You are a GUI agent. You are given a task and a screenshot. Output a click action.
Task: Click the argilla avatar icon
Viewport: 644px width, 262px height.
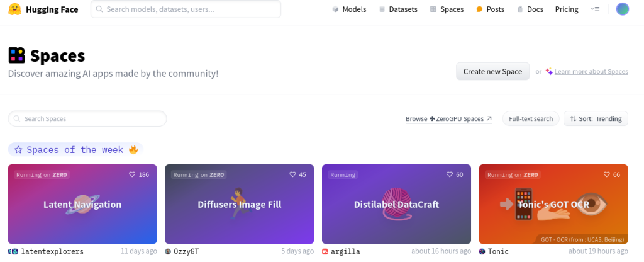coord(325,251)
